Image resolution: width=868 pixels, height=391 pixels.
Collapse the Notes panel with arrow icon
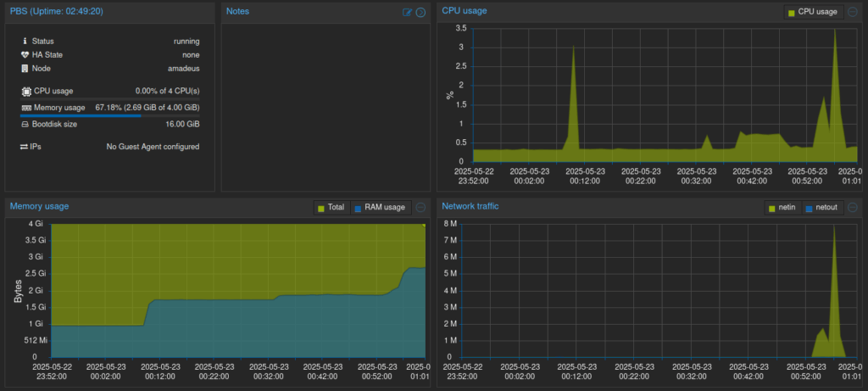point(420,12)
